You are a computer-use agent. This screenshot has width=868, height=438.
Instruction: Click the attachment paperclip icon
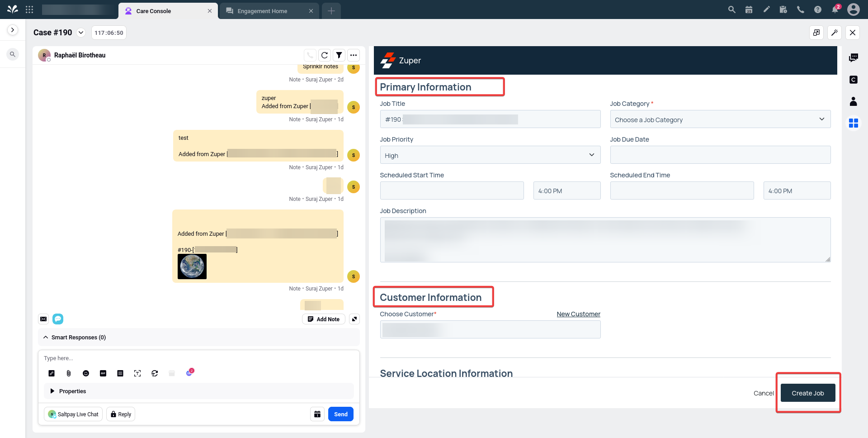[69, 373]
